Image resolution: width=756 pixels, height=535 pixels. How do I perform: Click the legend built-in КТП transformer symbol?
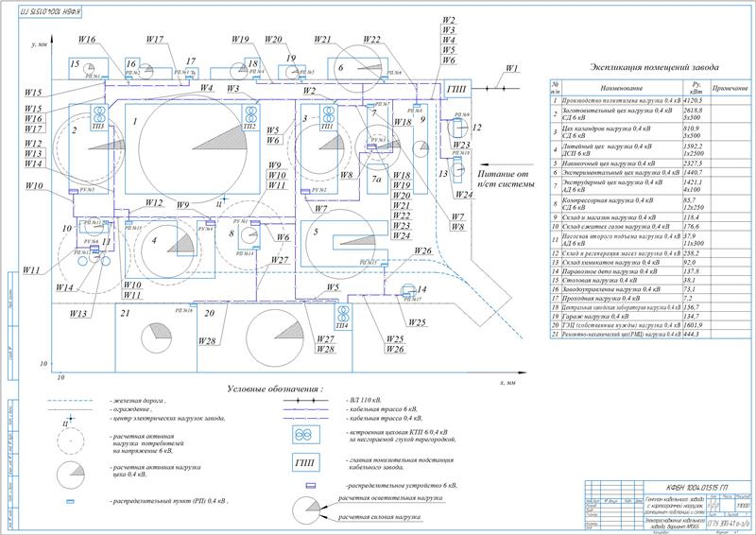point(305,435)
